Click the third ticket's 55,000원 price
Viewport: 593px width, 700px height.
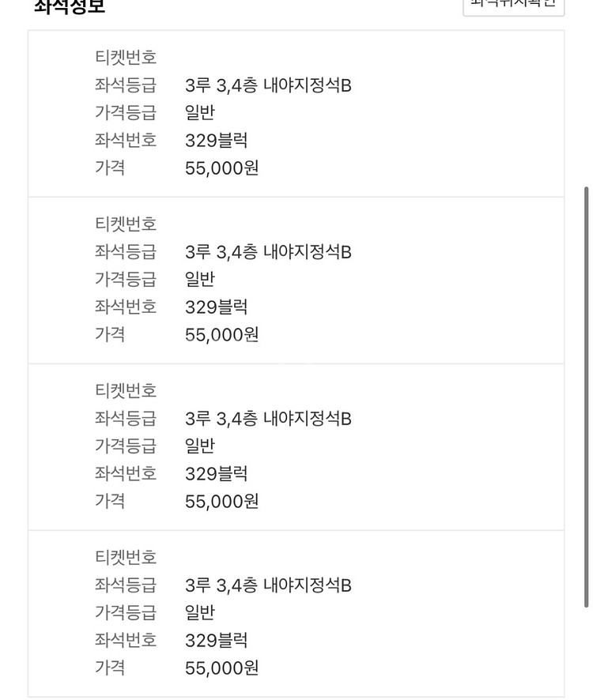pyautogui.click(x=221, y=502)
